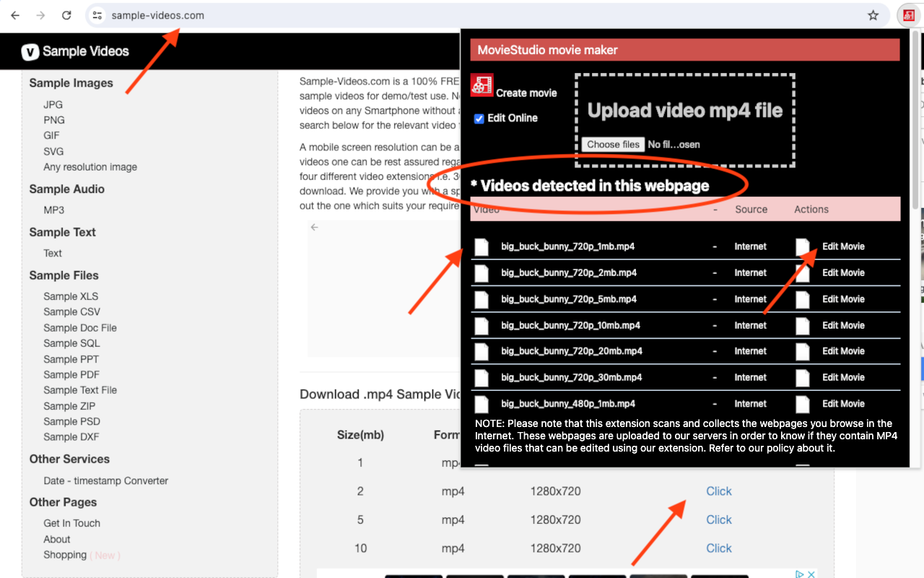Screen dimensions: 924x578
Task: Open the Sample PPT link
Action: point(71,359)
